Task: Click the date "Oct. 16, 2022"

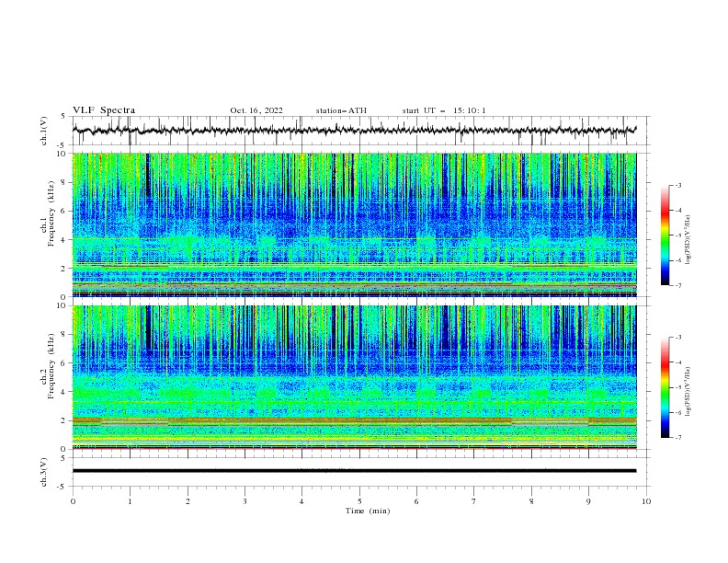Action: click(256, 110)
